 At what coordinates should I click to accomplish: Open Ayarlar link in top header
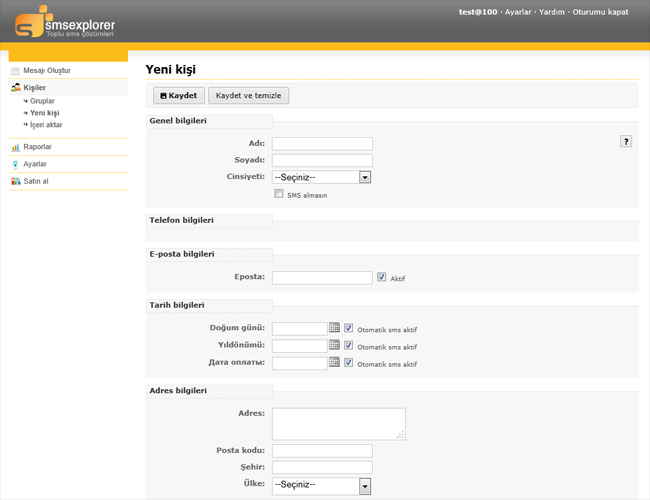(x=518, y=12)
